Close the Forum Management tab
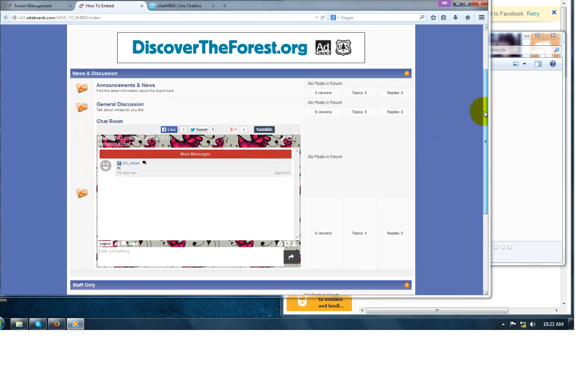Viewport: 588px width, 368px height. pos(70,6)
